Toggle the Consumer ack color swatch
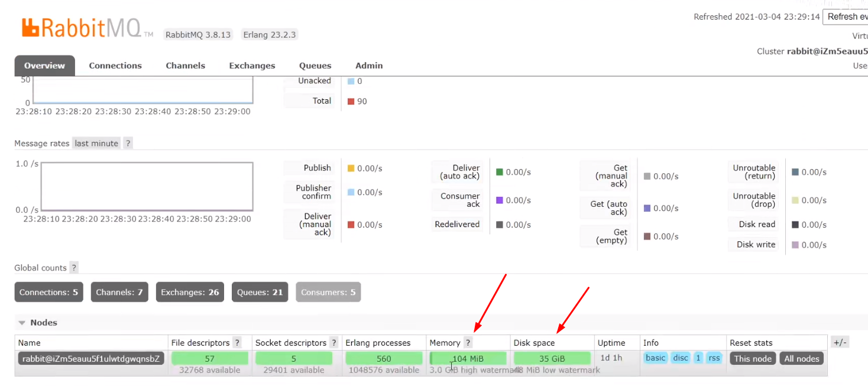 pos(500,200)
